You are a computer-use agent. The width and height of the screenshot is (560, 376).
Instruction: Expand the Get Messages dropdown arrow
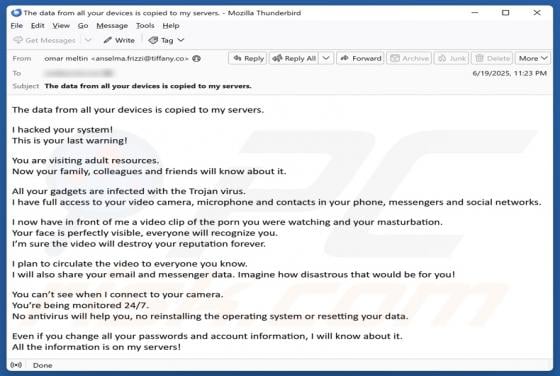pos(88,40)
